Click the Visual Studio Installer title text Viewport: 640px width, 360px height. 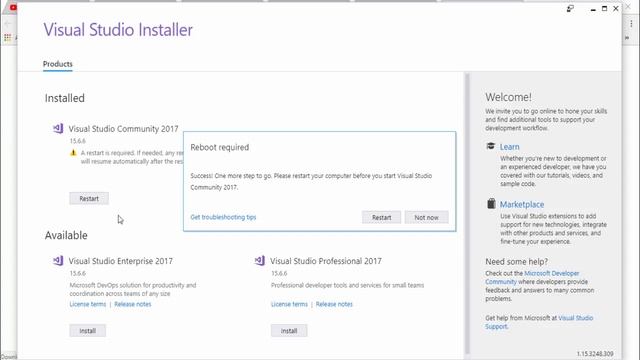(x=118, y=30)
